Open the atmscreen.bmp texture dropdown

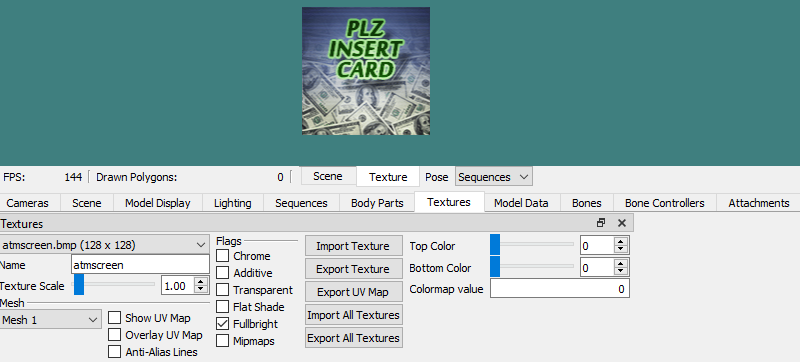[x=104, y=245]
